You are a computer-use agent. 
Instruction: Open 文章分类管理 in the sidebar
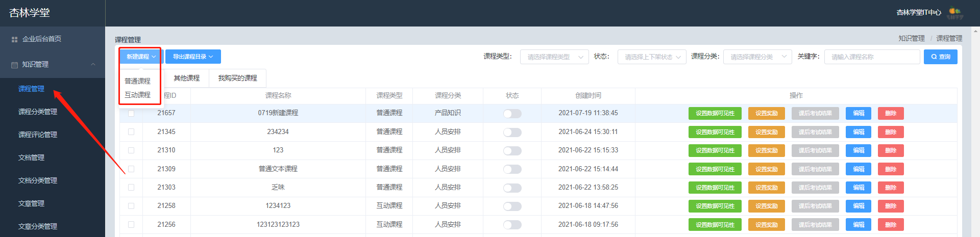tap(38, 226)
